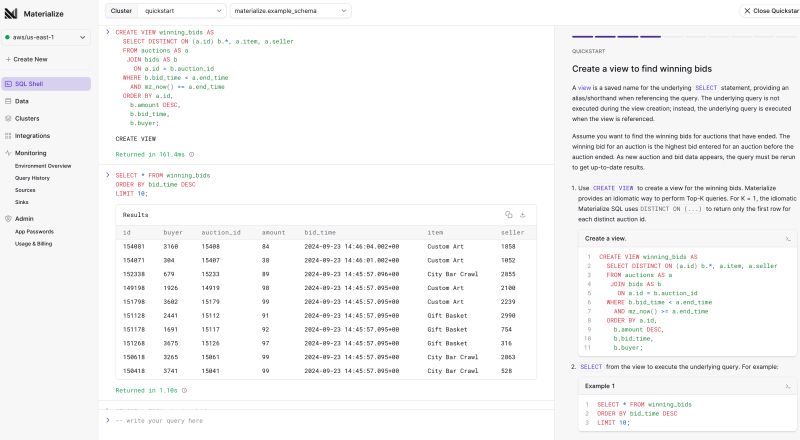Select auction_id cell 15179
The image size is (800, 440).
(210, 302)
